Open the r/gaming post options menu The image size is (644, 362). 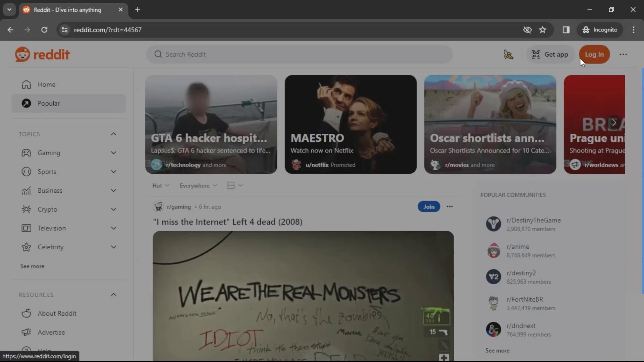pos(449,206)
